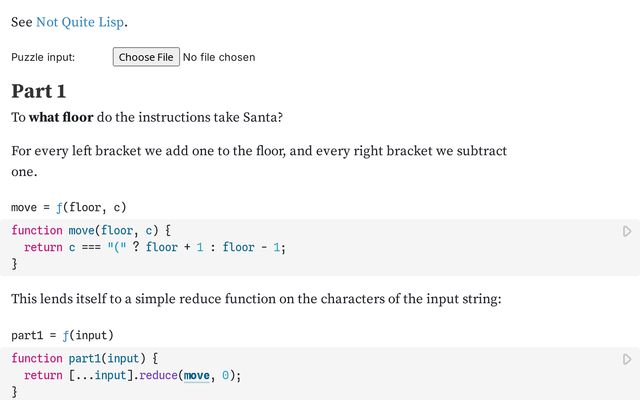
Task: Click the ƒ symbol in the move output
Action: click(59, 207)
